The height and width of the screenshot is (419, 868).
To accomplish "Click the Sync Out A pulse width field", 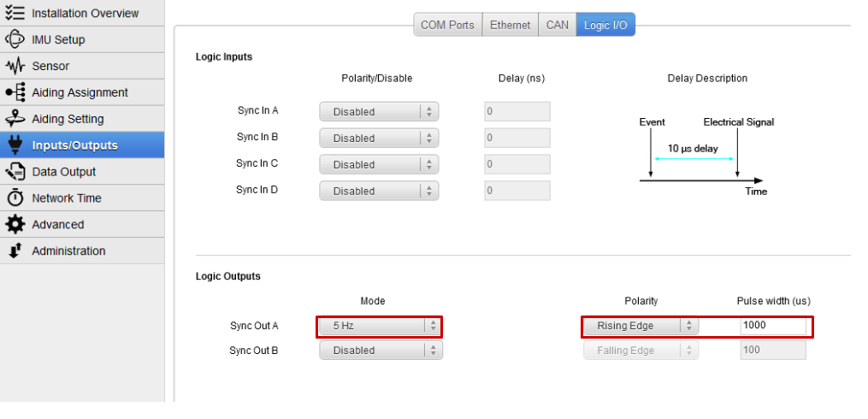I will click(773, 326).
